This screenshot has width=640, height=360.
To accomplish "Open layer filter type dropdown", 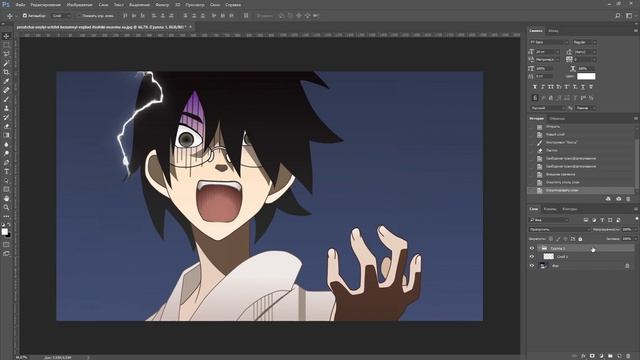I will (x=549, y=220).
